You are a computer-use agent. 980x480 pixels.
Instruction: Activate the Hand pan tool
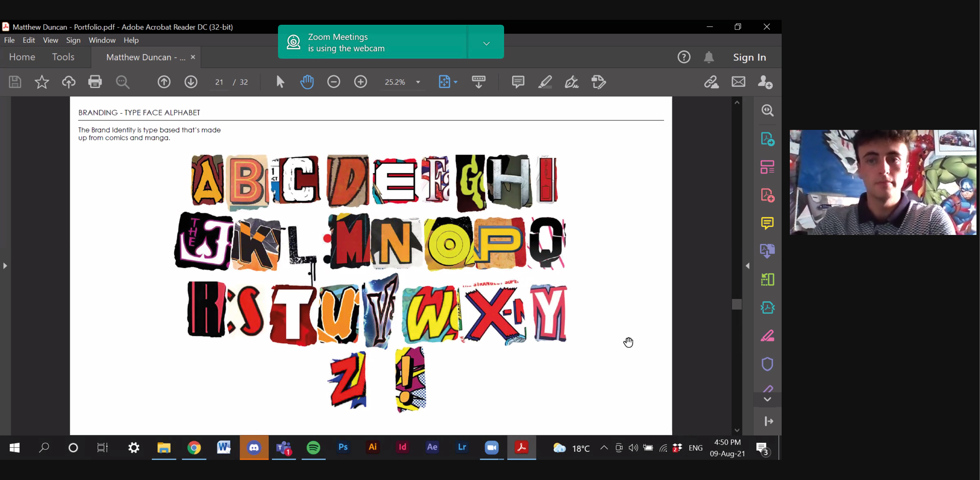click(307, 82)
